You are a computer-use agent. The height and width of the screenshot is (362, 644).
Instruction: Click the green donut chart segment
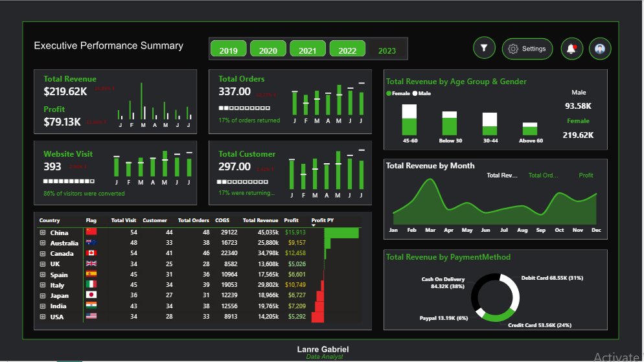[x=498, y=315]
